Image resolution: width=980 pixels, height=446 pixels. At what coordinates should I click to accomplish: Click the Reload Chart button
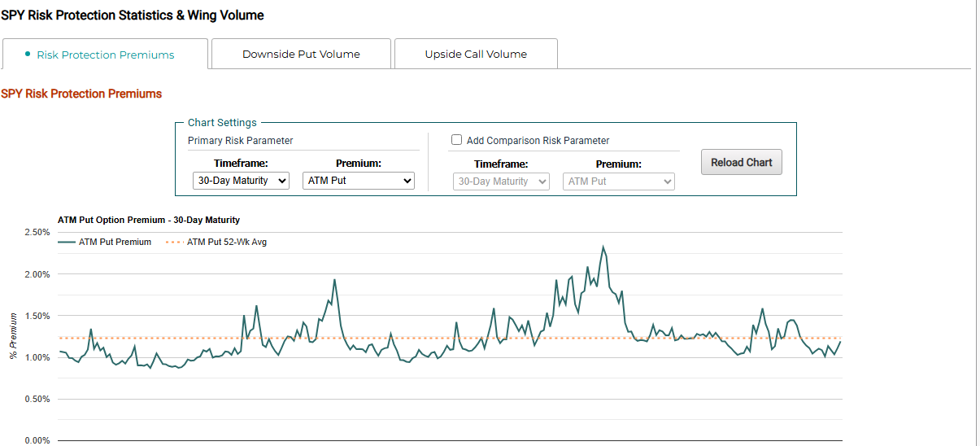tap(742, 162)
